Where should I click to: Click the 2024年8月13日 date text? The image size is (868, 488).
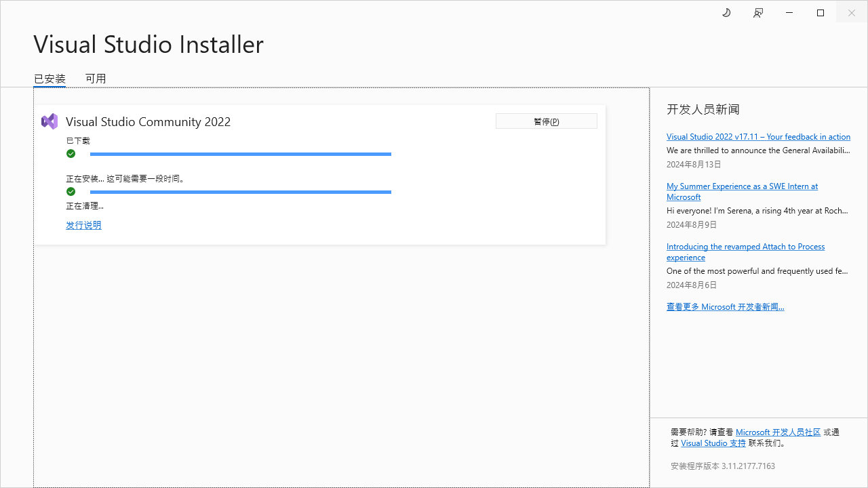(694, 165)
